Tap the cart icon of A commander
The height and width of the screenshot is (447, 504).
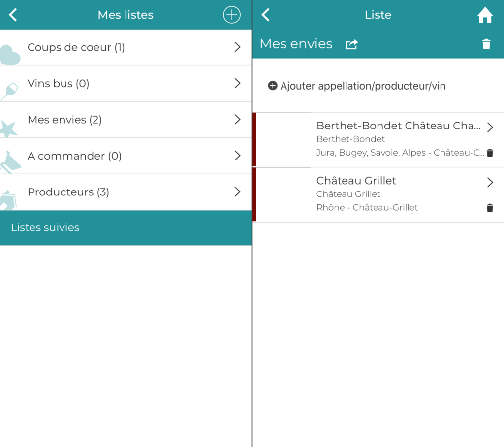(x=10, y=163)
